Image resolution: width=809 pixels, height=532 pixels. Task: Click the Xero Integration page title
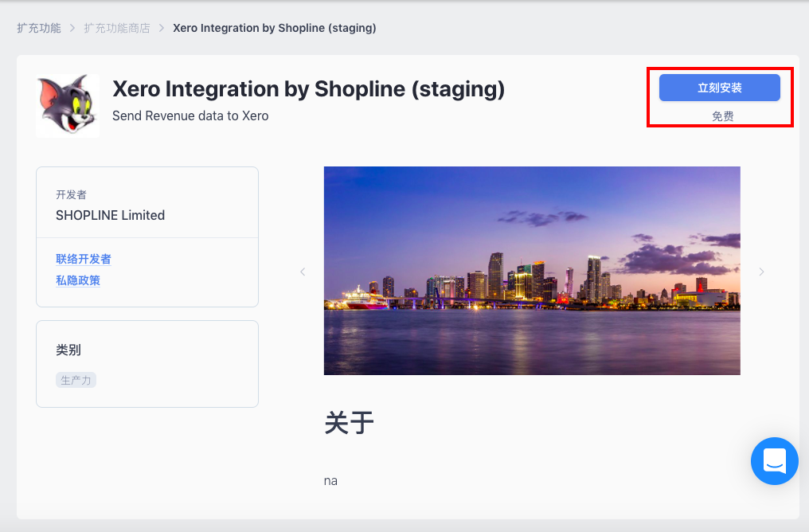pyautogui.click(x=308, y=89)
